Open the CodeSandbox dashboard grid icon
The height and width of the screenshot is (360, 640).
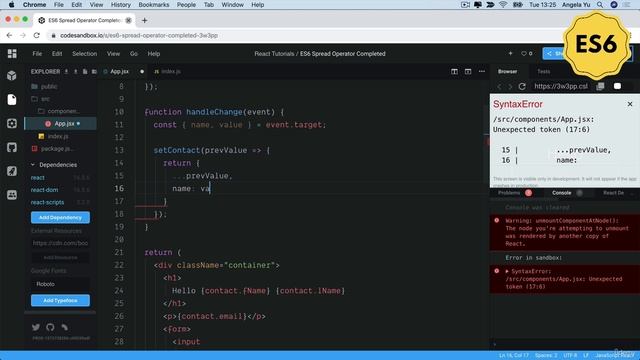(x=12, y=53)
